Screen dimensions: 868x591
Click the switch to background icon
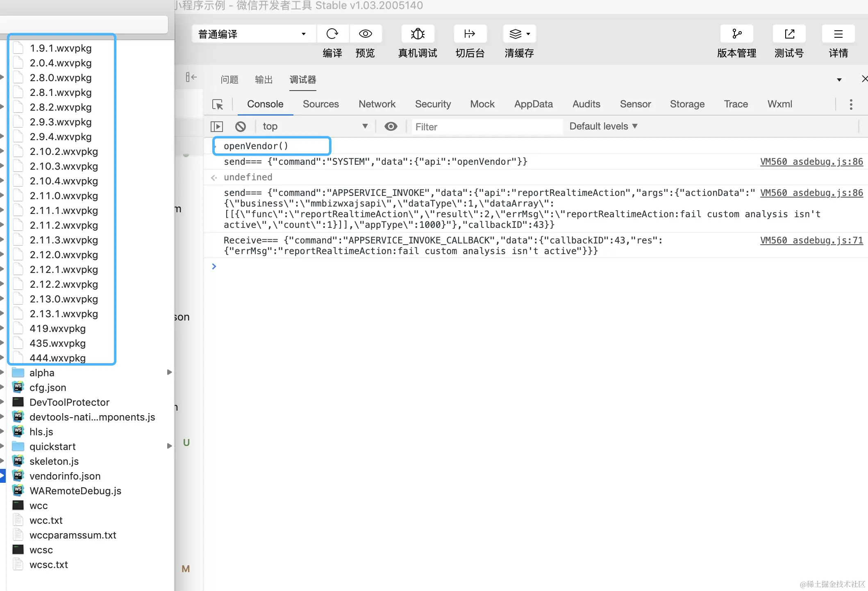(470, 34)
